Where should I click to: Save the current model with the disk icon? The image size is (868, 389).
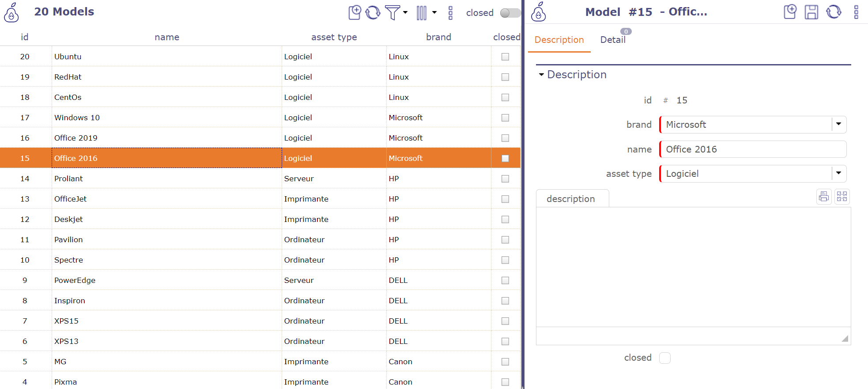click(811, 12)
